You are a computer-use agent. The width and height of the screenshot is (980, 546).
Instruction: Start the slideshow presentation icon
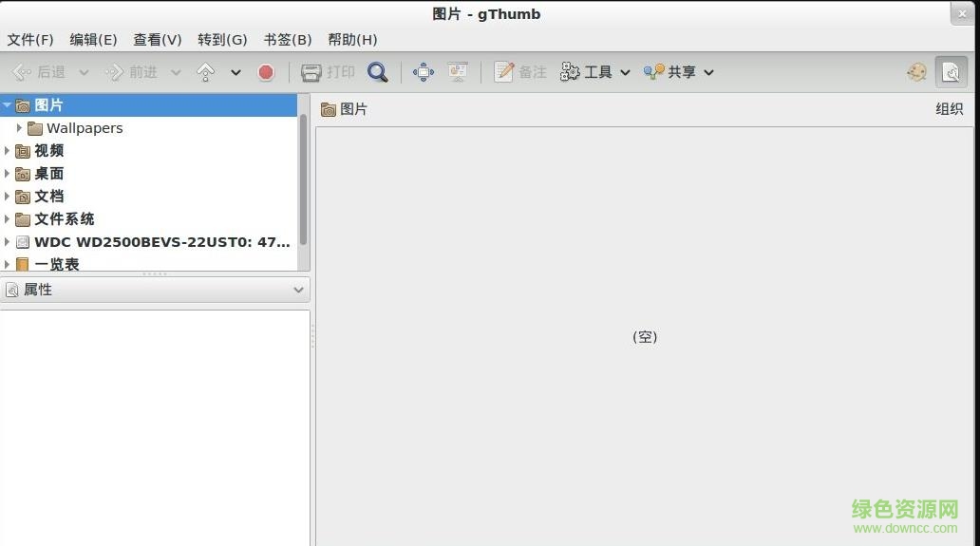click(x=458, y=72)
